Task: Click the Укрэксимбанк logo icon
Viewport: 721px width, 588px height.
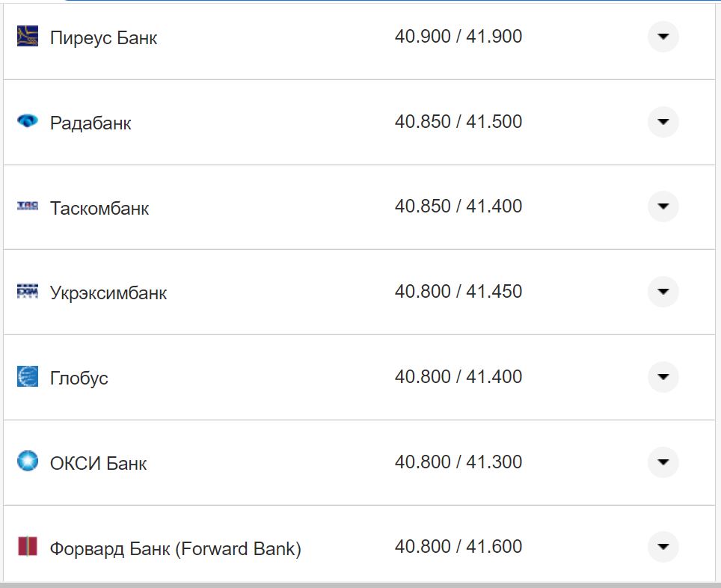Action: tap(28, 291)
